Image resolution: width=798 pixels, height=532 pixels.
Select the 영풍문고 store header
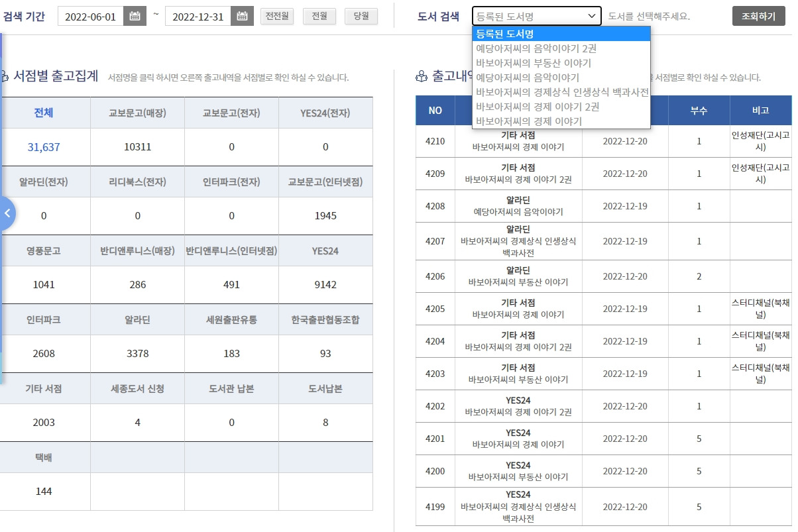tap(44, 250)
